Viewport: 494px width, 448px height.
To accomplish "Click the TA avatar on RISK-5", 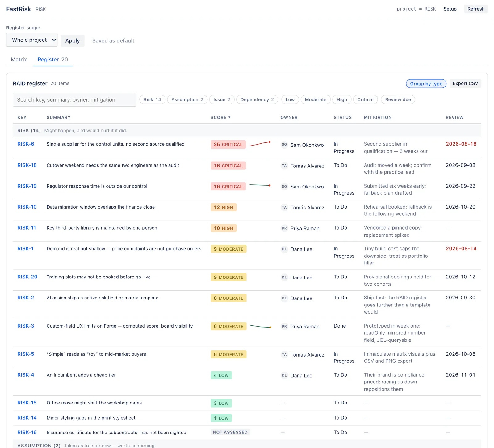I will tap(284, 355).
